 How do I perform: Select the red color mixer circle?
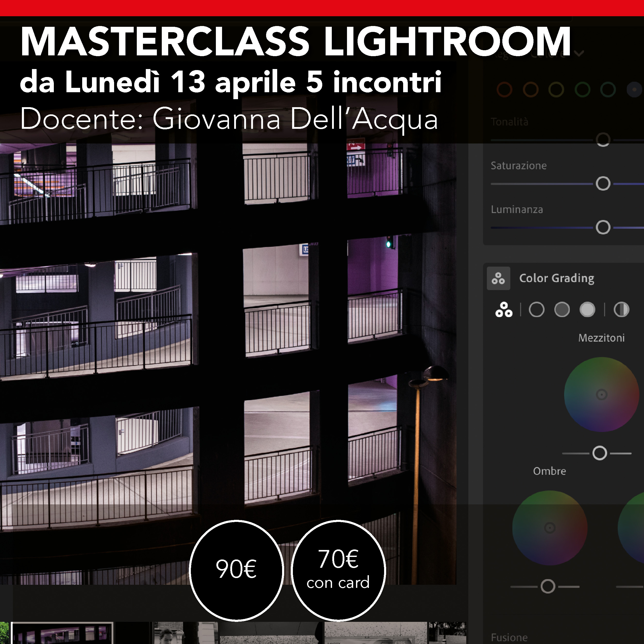click(x=504, y=89)
